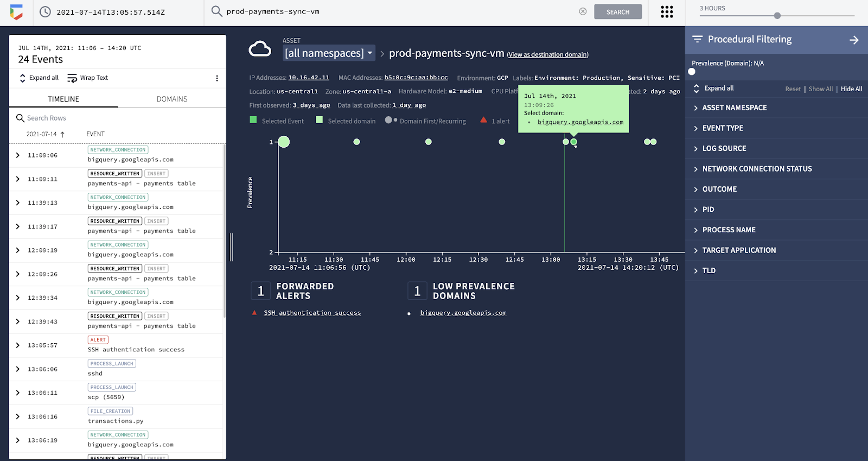Expand the 13:05:57 SSH alert row
The image size is (868, 461).
tap(18, 345)
